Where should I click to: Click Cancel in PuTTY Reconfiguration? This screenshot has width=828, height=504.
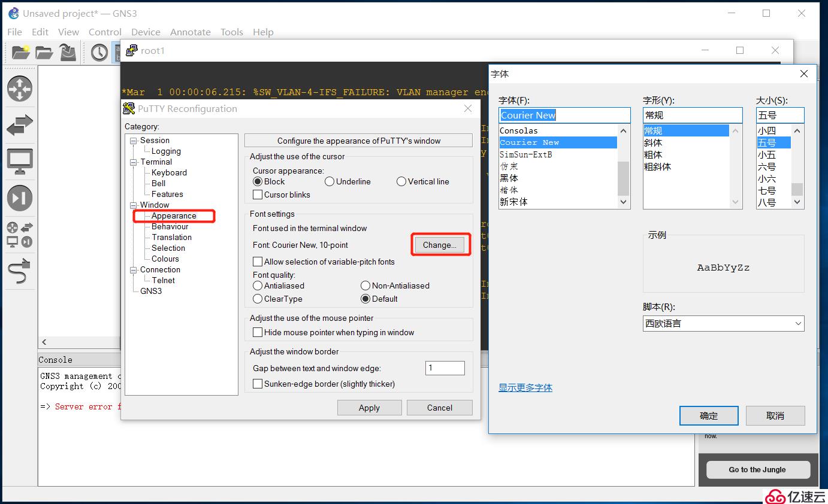point(440,408)
